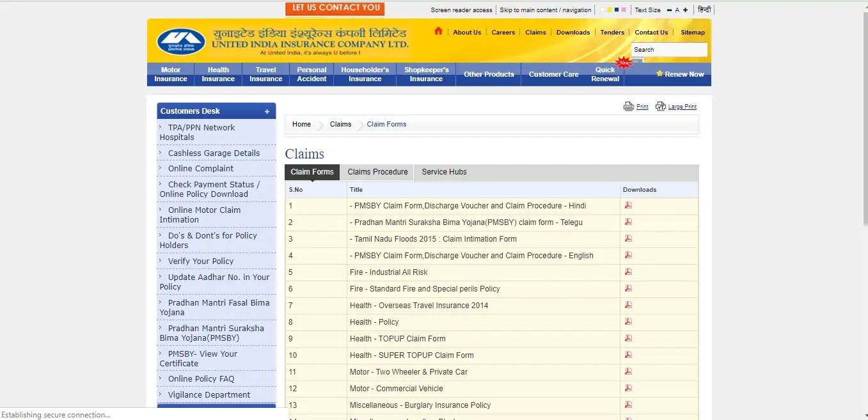Viewport: 868px width, 420px height.
Task: Select the yellow color theme swatch
Action: (x=610, y=10)
